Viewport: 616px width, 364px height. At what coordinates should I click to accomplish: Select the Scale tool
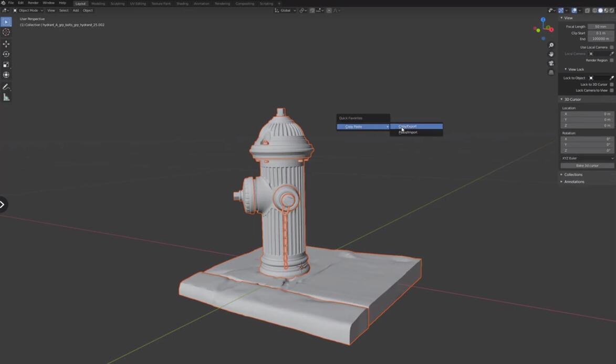coord(6,65)
